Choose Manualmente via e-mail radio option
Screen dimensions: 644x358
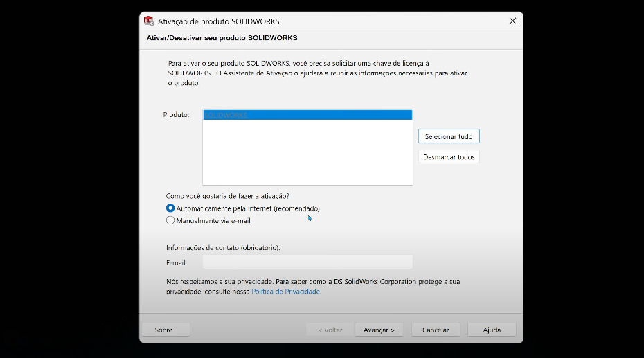[170, 221]
